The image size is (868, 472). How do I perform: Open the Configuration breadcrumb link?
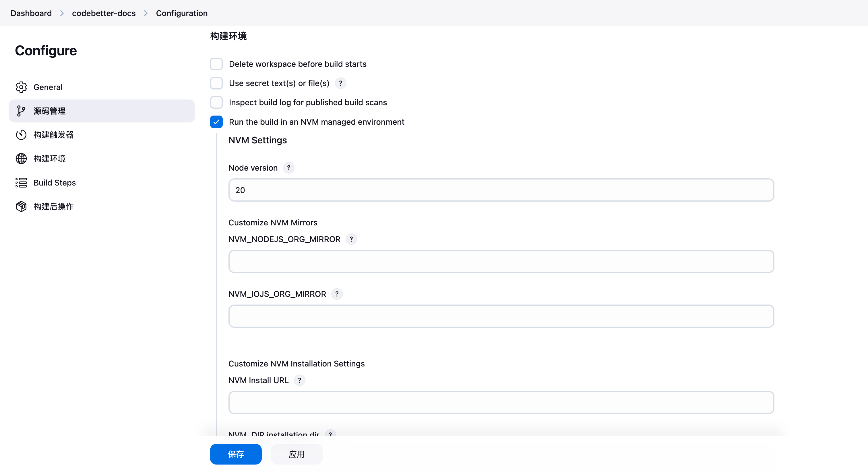(182, 13)
